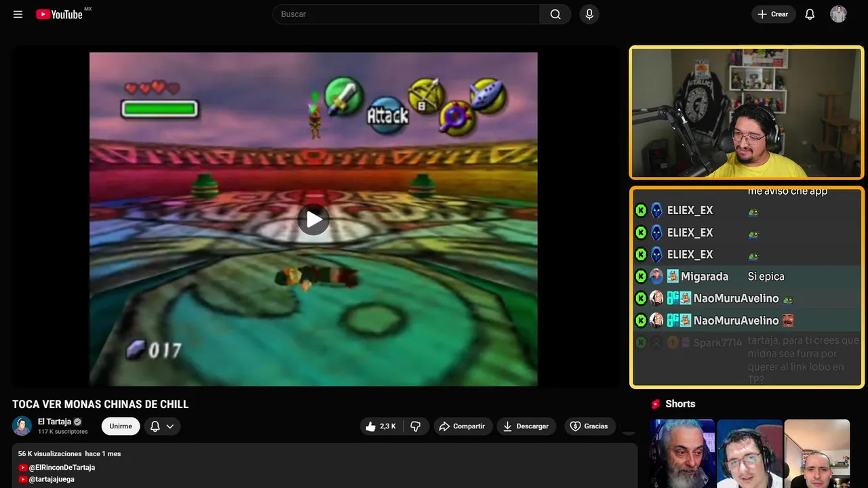Dislike the video with thumbs down
This screenshot has height=488, width=868.
coord(416,426)
